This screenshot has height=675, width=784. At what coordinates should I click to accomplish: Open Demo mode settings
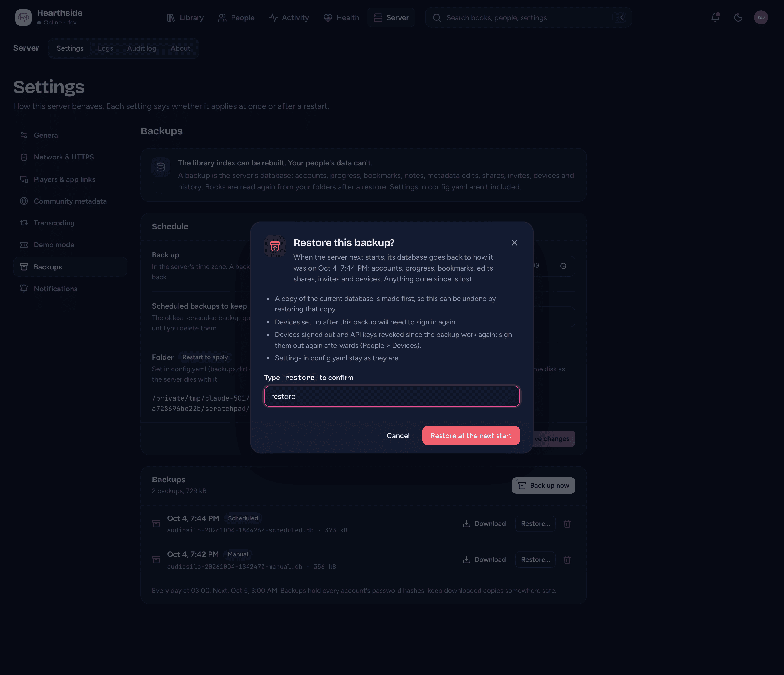click(70, 245)
